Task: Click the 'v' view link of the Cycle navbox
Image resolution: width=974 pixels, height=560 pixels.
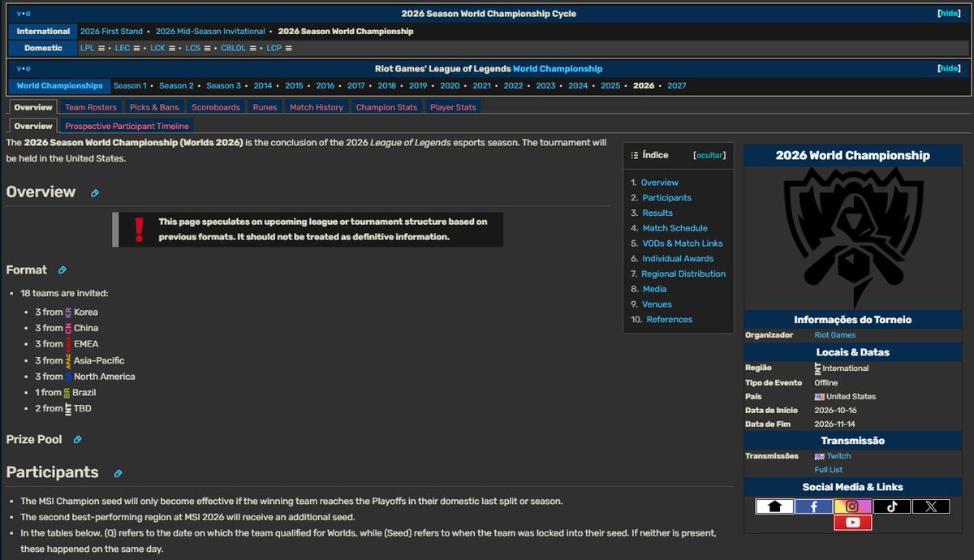Action: pyautogui.click(x=19, y=14)
